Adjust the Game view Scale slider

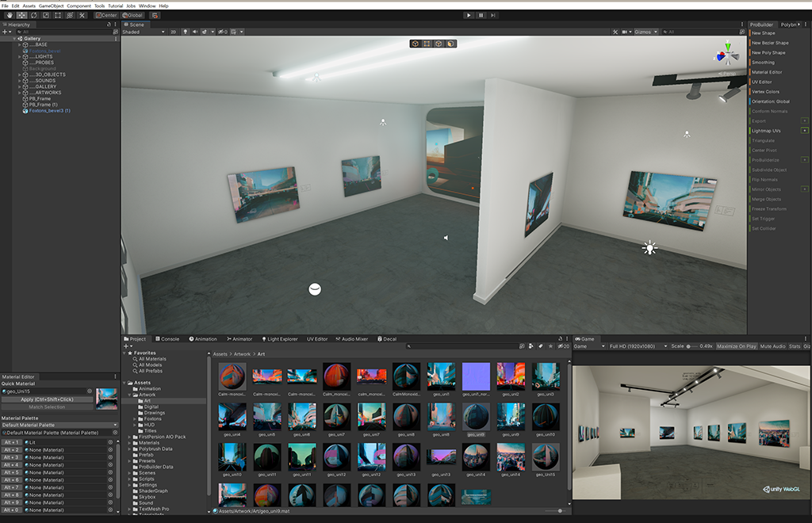pos(691,346)
